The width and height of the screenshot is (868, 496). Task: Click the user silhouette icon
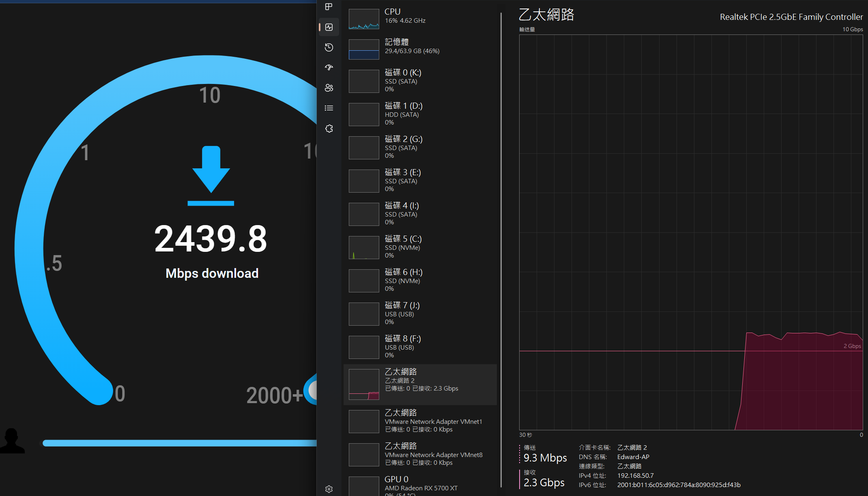(x=12, y=441)
